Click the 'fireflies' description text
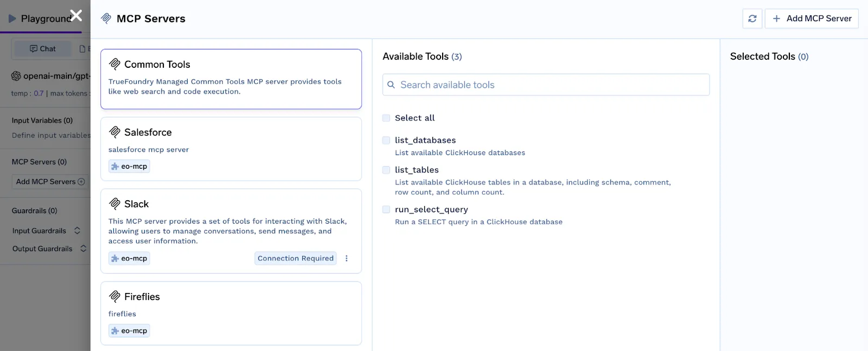Screen dimensions: 868x351 coord(122,314)
